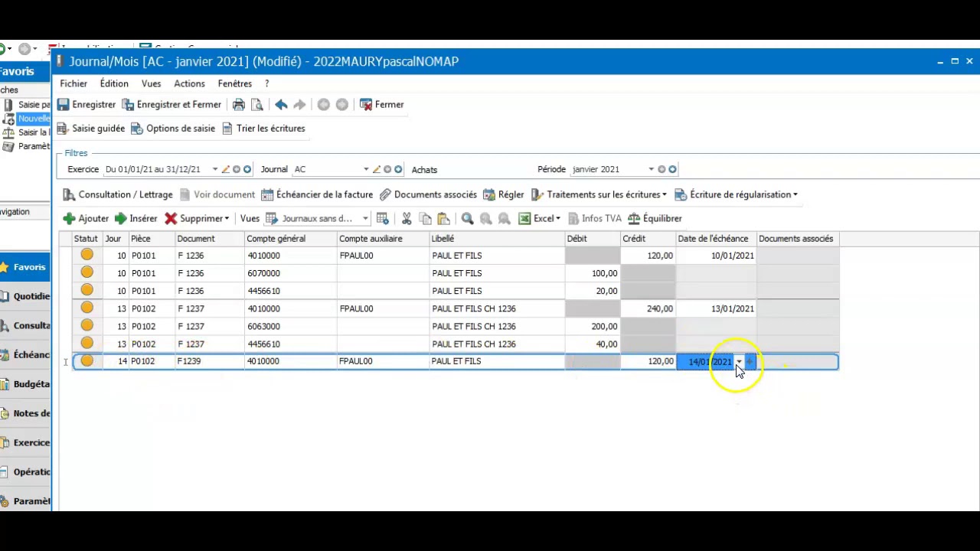Open the Période janvier 2021 dropdown
Viewport: 980px width, 551px height.
[x=652, y=170]
